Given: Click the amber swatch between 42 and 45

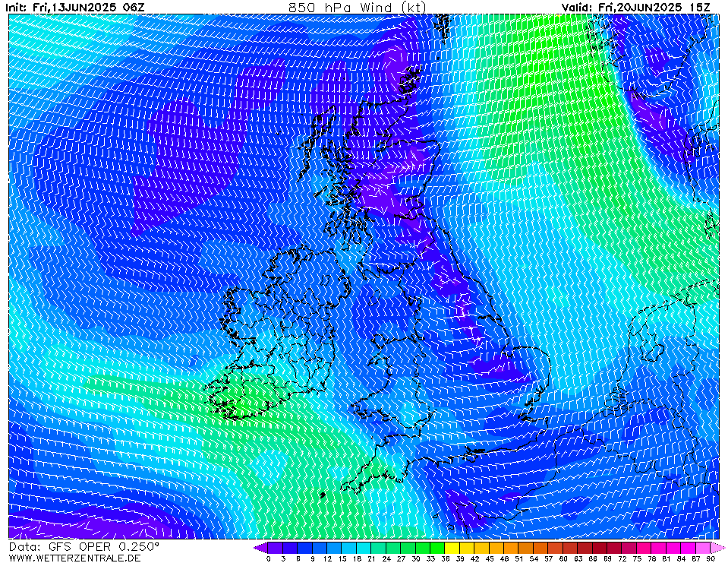Looking at the screenshot, I should click(x=482, y=548).
